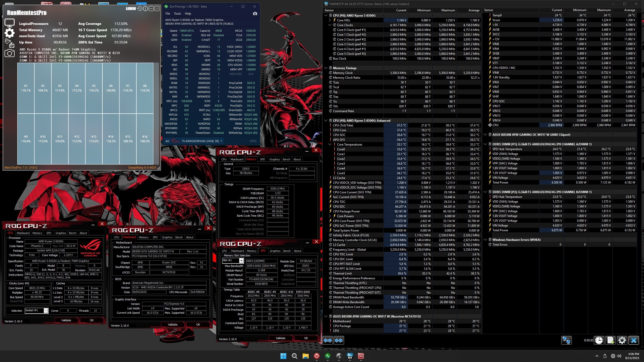Click the history clock icon next to ADMIN

[140, 8]
